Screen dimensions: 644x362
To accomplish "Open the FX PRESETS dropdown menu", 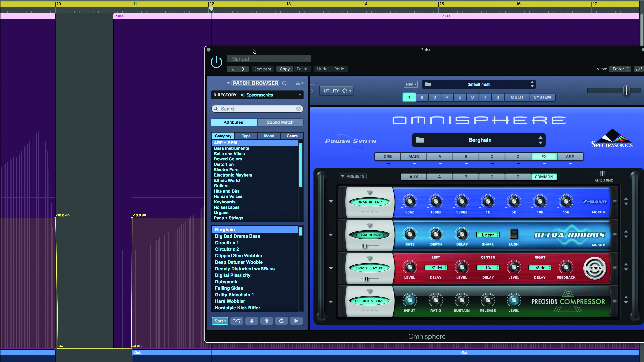I will (x=353, y=176).
